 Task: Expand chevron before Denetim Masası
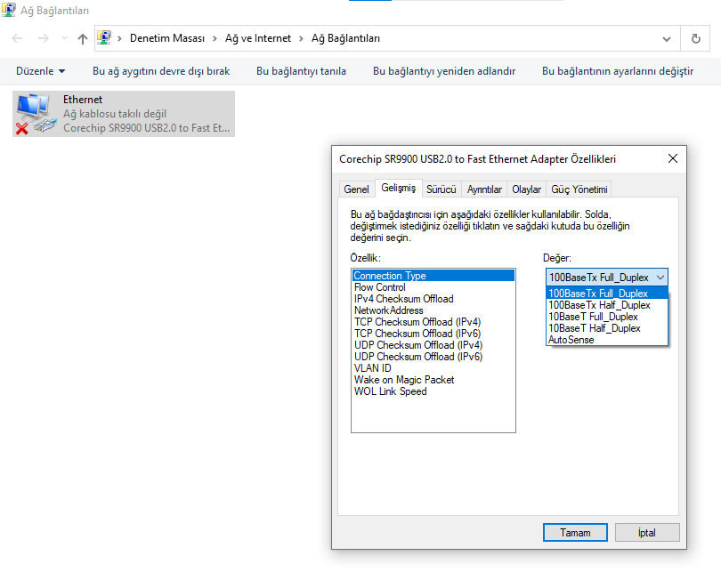(119, 38)
